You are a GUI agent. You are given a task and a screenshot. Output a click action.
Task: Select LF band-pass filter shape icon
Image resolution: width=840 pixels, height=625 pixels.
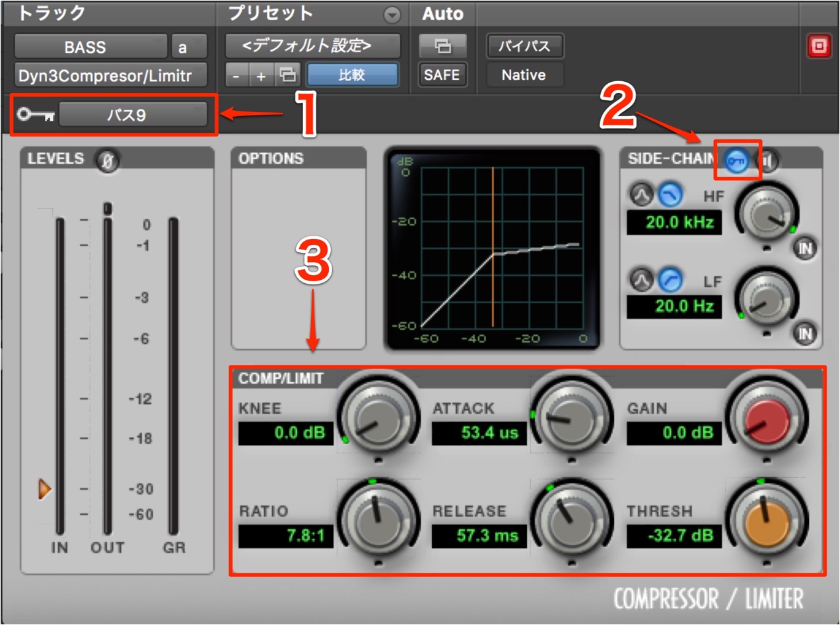pyautogui.click(x=641, y=281)
